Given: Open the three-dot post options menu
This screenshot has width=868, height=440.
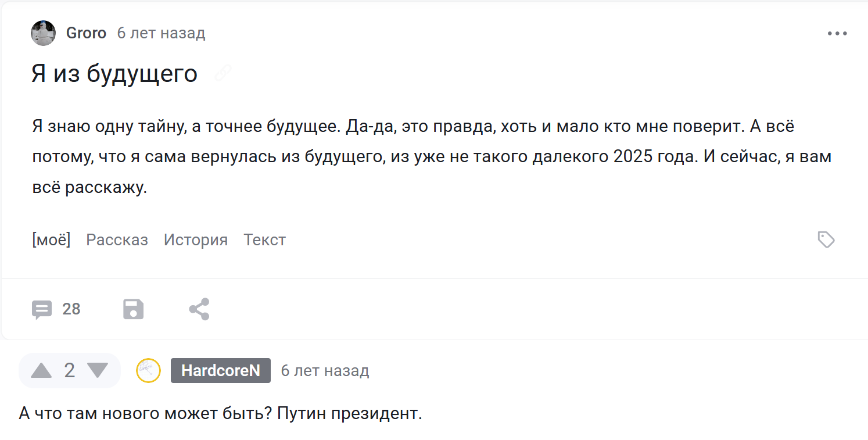Looking at the screenshot, I should (837, 34).
